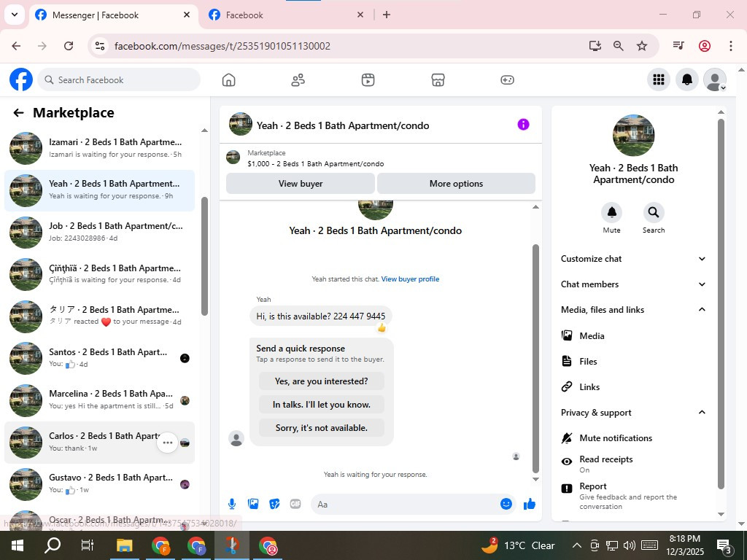Viewport: 747px width, 560px height.
Task: Open Santos's conversation
Action: click(x=99, y=358)
